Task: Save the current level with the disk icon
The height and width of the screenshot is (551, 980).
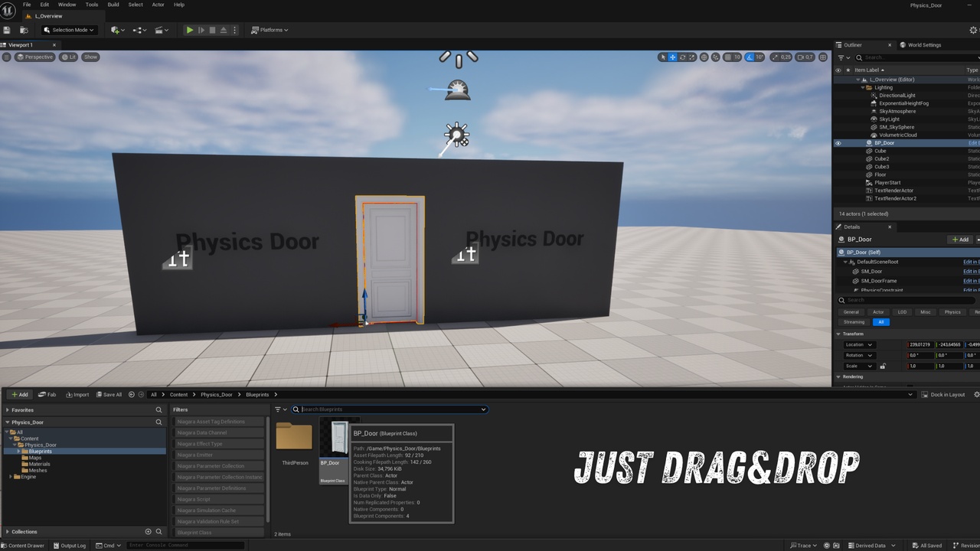Action: click(x=7, y=30)
